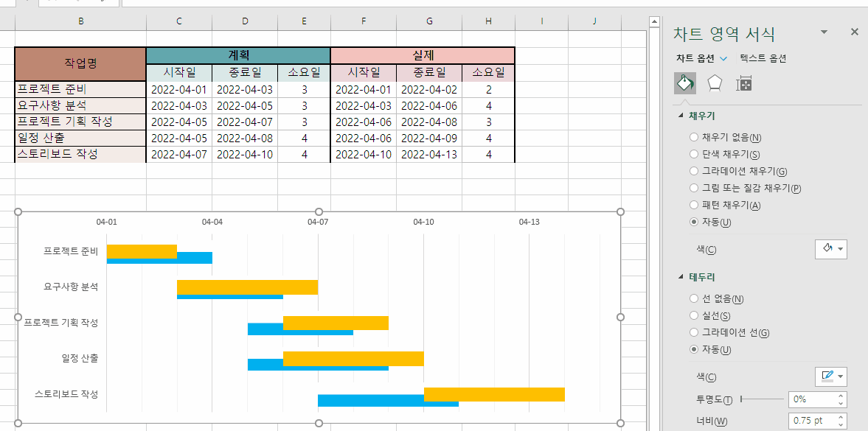Switch to the 텍스트 옵션 tab
The height and width of the screenshot is (431, 868).
click(x=763, y=57)
